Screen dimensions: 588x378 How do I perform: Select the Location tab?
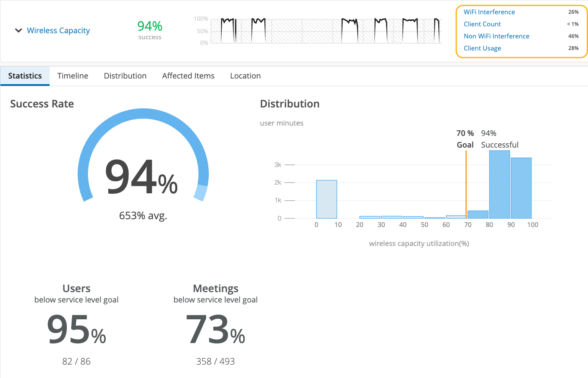point(245,76)
